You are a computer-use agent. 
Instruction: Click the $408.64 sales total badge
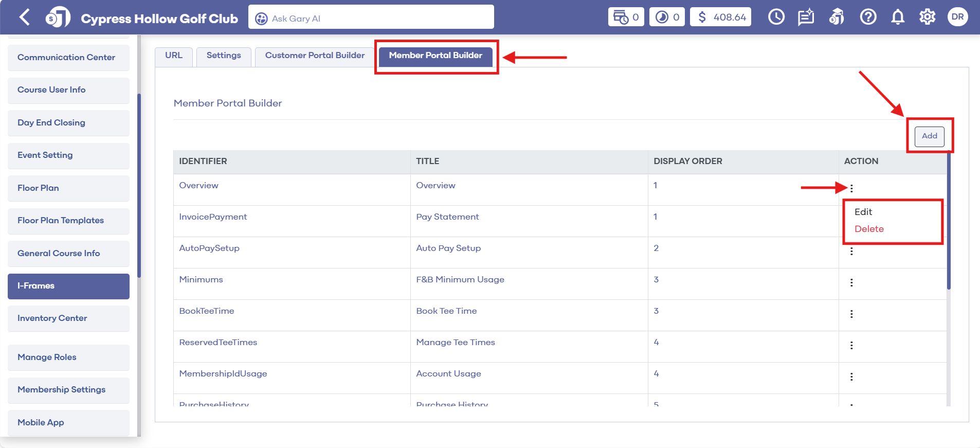click(720, 17)
